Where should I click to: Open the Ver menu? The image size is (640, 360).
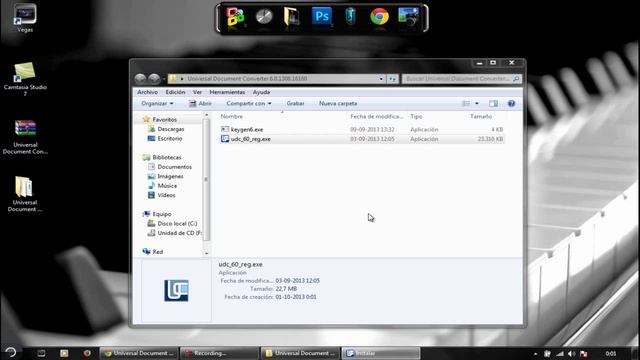197,92
